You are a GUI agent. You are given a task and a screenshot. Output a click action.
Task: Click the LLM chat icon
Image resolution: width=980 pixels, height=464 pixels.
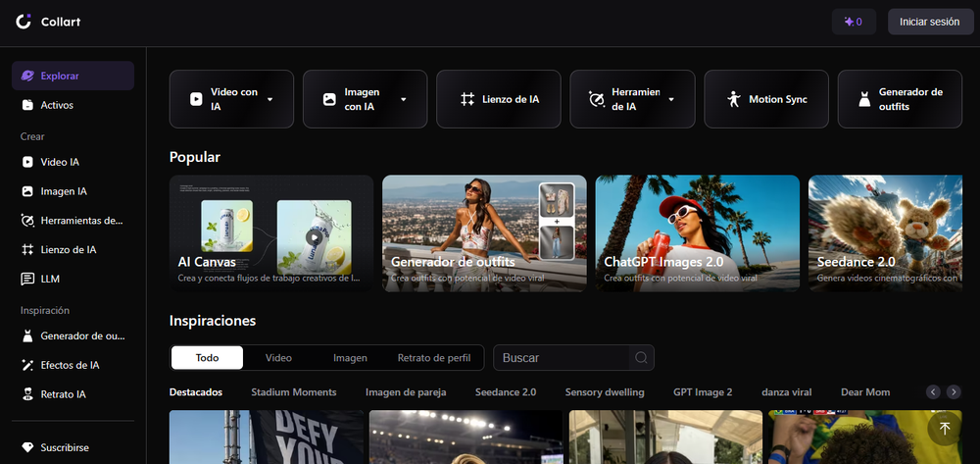tap(27, 279)
